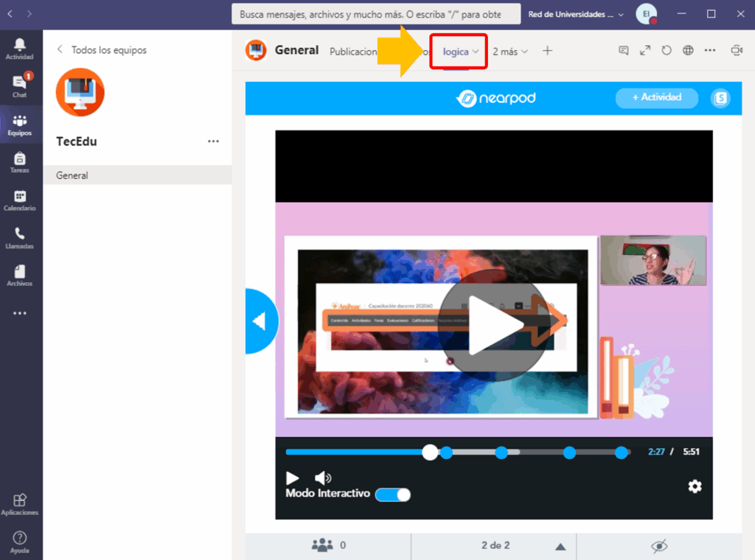
Task: Toggle the Modo Interactivo switch
Action: 392,494
